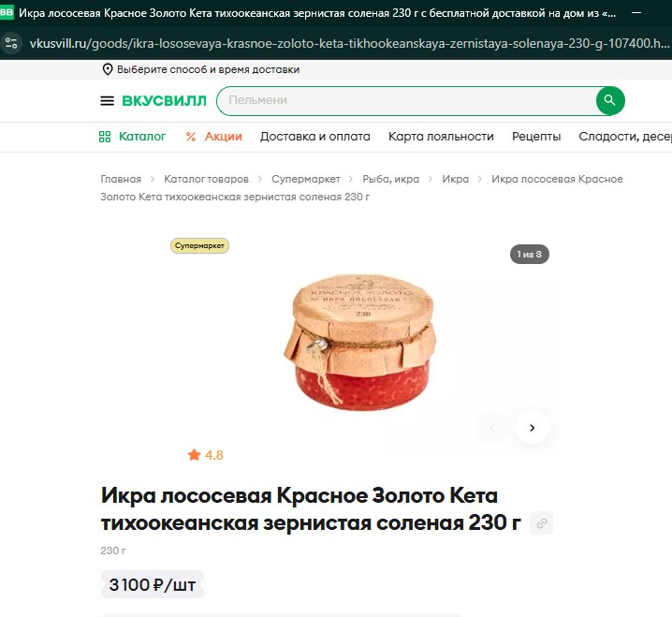Click the green search magnifier button
672x617 pixels.
tap(610, 101)
